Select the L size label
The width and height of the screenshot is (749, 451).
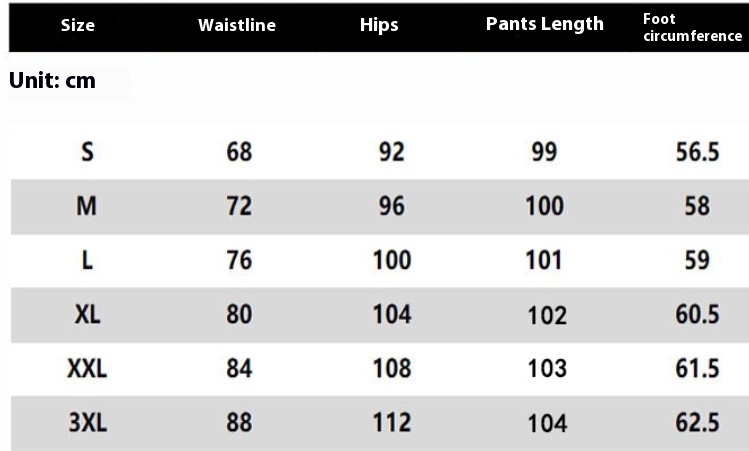[87, 260]
